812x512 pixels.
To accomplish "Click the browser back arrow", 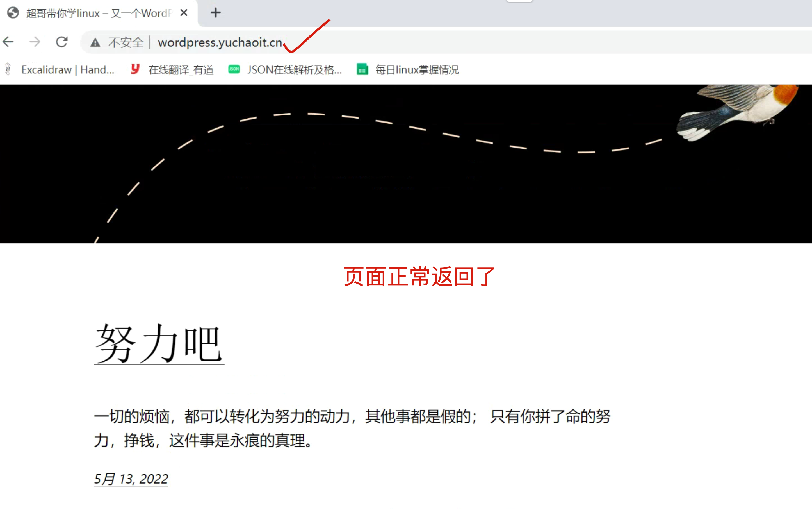I will [x=8, y=42].
